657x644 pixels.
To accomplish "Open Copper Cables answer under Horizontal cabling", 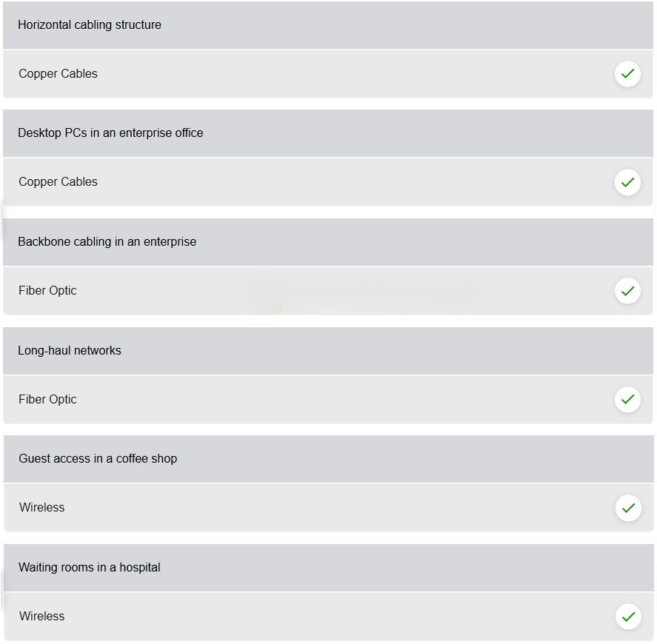I will [x=328, y=74].
